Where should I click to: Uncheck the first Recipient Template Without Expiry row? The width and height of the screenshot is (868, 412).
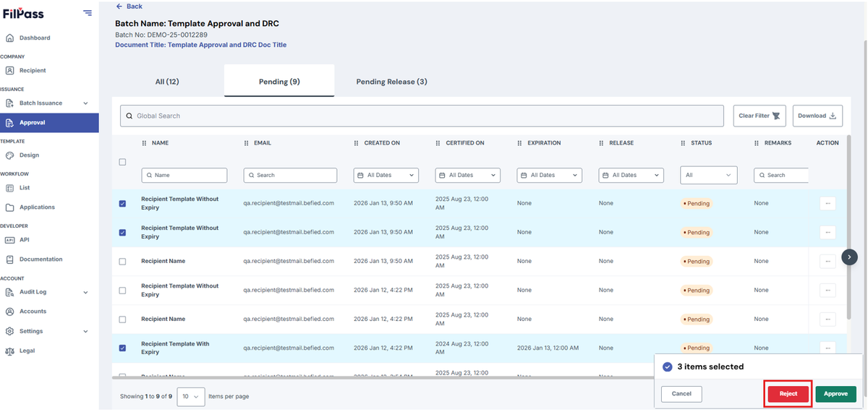(122, 203)
